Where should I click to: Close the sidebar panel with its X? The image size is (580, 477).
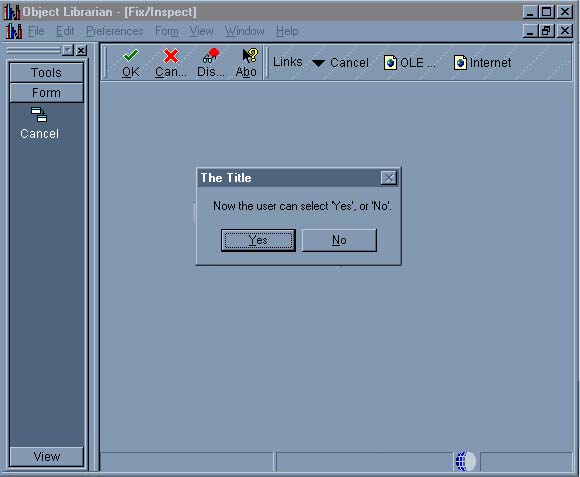(81, 50)
